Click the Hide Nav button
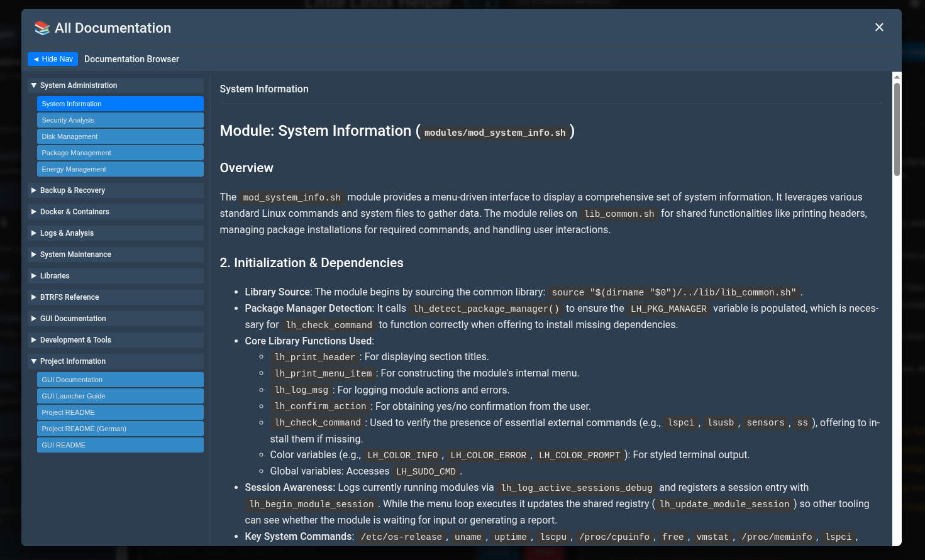The width and height of the screenshot is (925, 560). coord(53,59)
